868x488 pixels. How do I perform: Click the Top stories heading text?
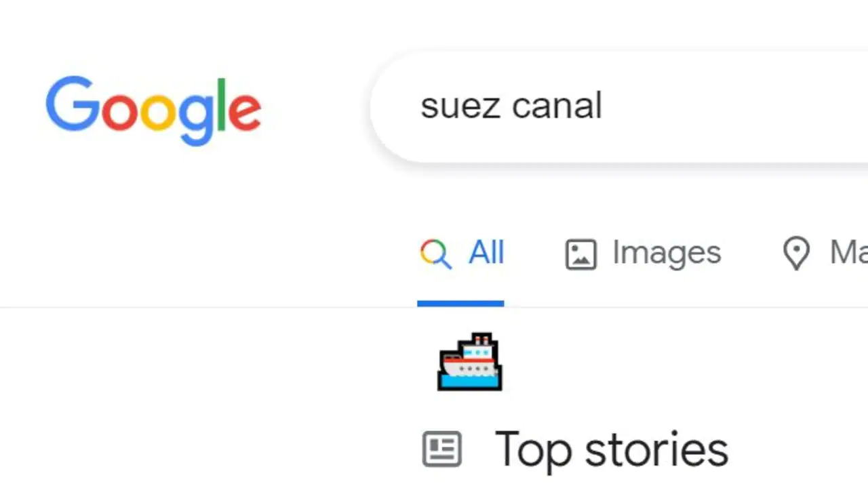point(610,449)
